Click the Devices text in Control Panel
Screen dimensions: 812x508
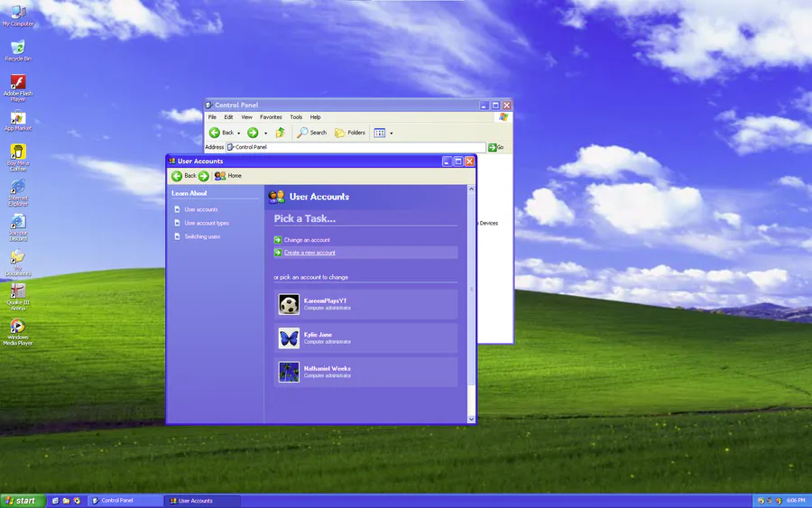488,223
